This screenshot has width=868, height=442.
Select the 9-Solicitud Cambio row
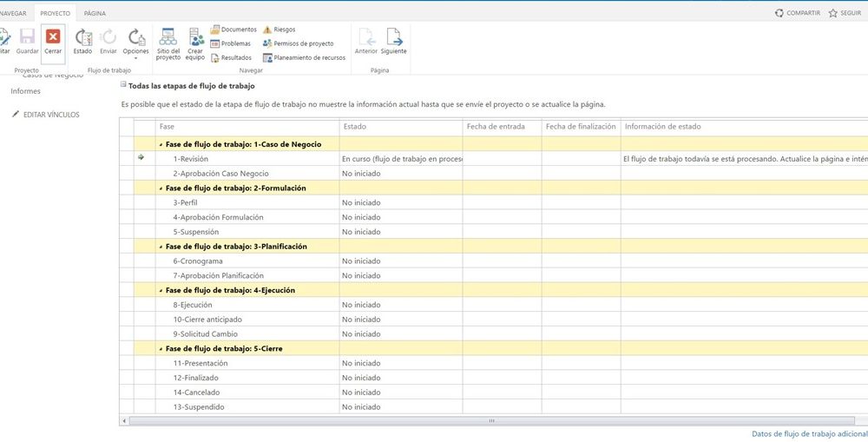tap(493, 334)
